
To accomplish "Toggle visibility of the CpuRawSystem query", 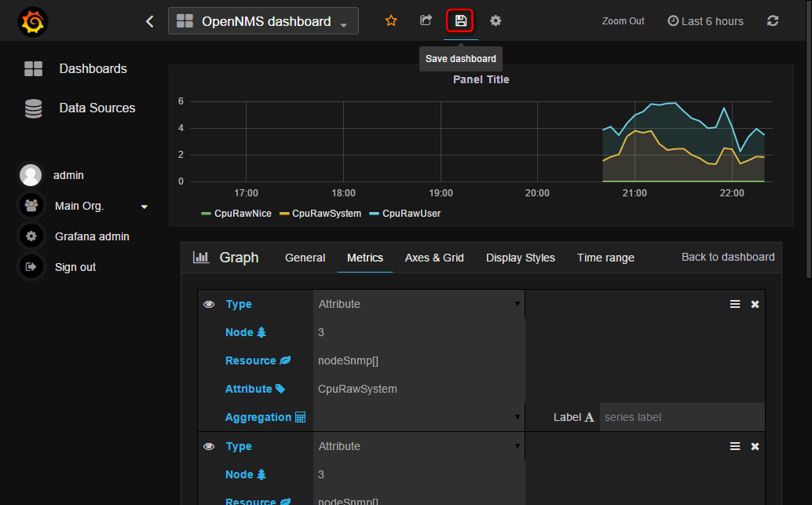I will 209,304.
